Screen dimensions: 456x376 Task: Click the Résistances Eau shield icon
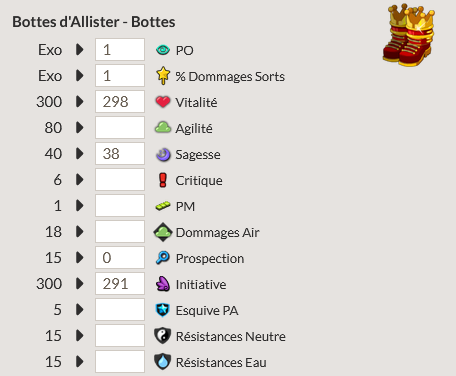pos(163,362)
